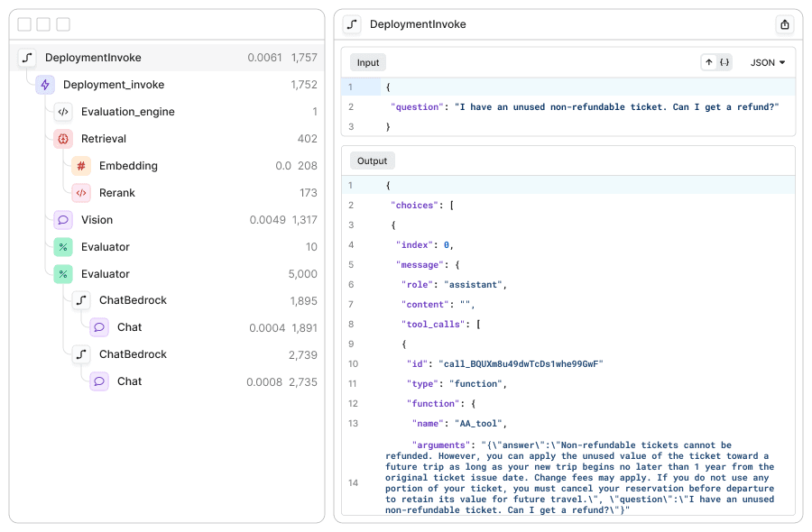Open the JSON format dropdown
The width and height of the screenshot is (812, 532).
[768, 62]
